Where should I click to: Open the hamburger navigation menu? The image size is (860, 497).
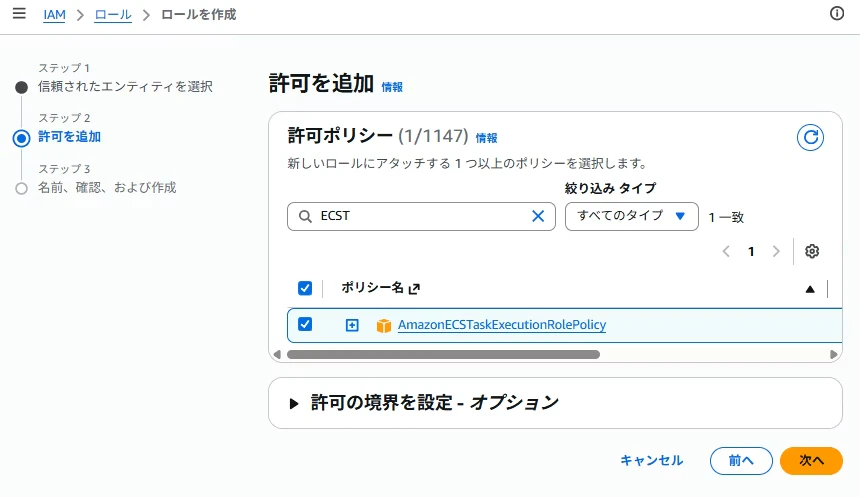tap(19, 13)
